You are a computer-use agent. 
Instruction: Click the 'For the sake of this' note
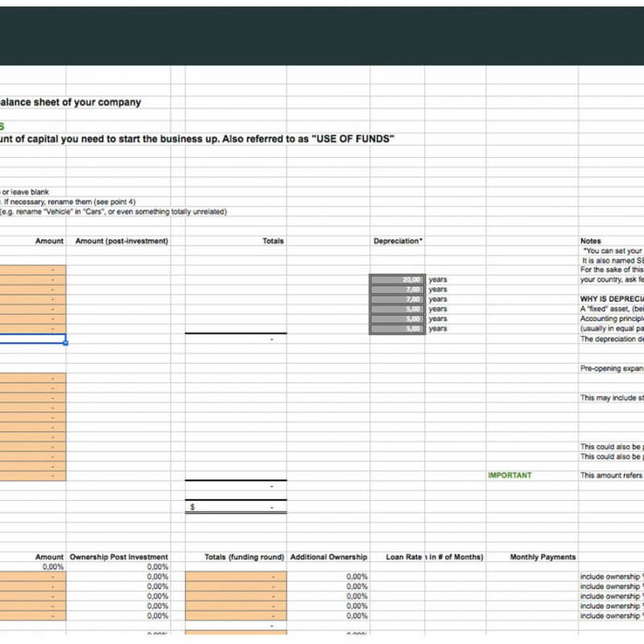pos(612,270)
